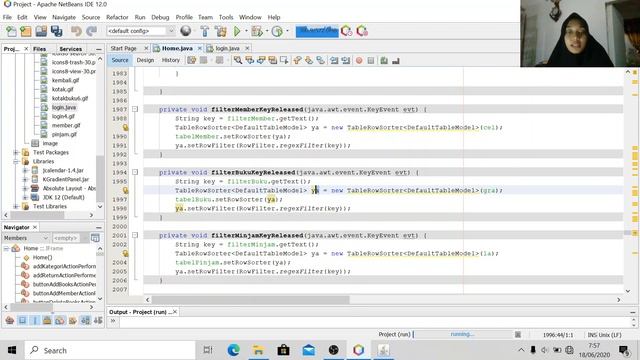This screenshot has width=640, height=360.
Task: Click the Redo arrow icon
Action: tap(91, 31)
